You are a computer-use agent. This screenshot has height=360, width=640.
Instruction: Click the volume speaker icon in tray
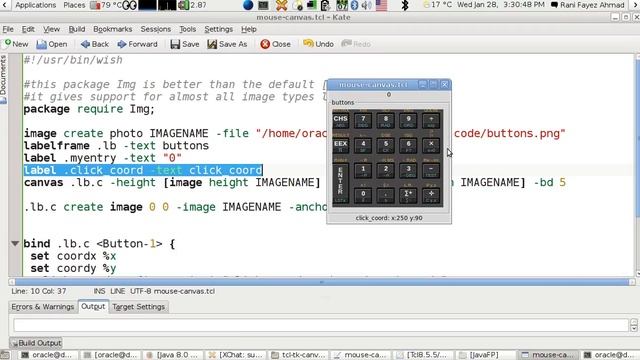click(x=367, y=5)
